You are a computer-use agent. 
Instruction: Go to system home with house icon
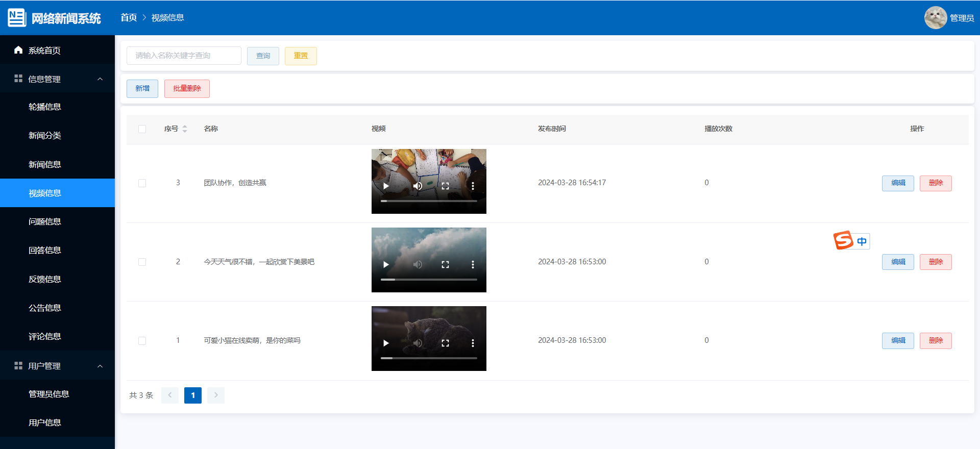[x=18, y=50]
